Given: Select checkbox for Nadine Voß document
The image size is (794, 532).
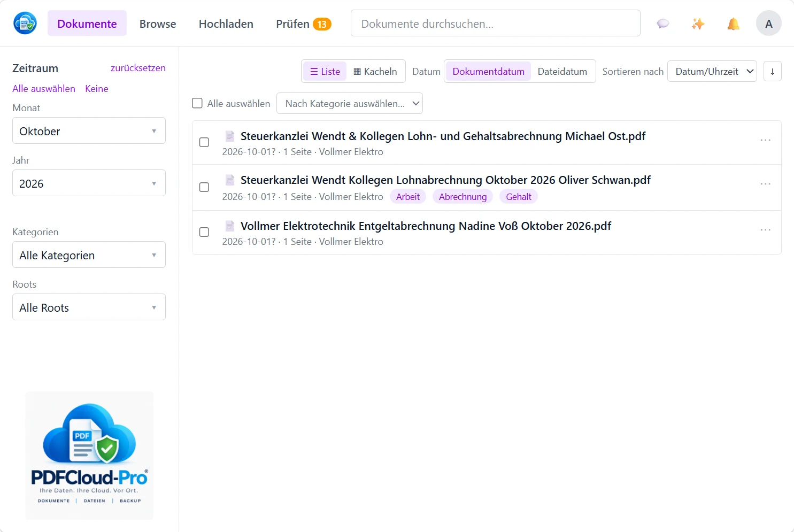Looking at the screenshot, I should tap(204, 232).
